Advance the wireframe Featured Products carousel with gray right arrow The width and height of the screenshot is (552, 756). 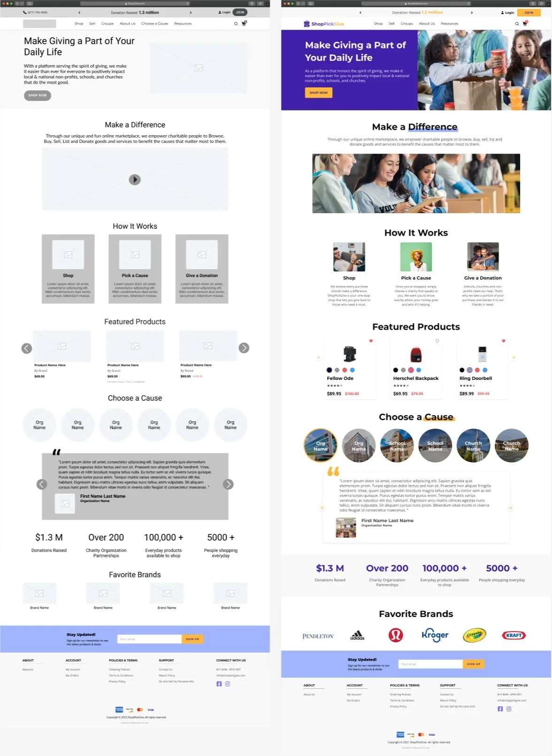pyautogui.click(x=244, y=348)
